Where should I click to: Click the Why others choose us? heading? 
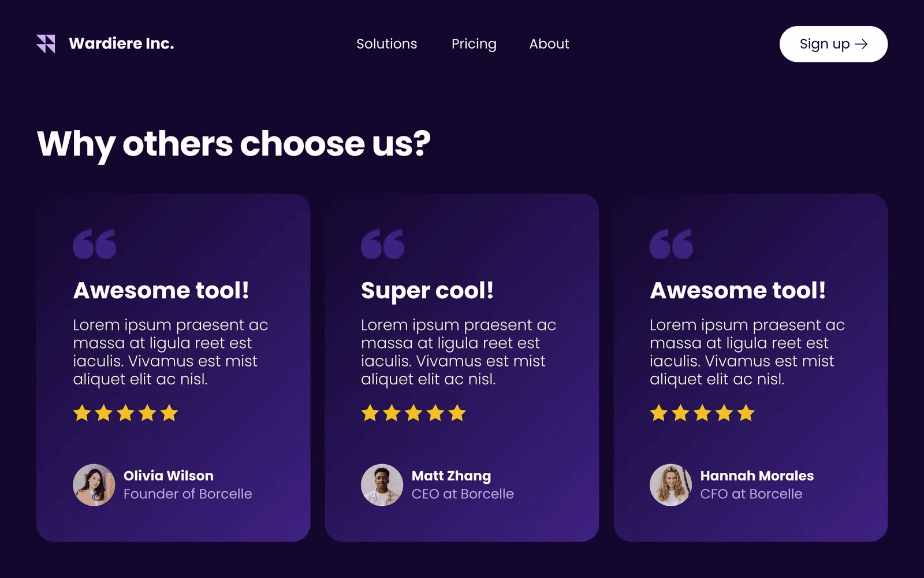pos(234,144)
